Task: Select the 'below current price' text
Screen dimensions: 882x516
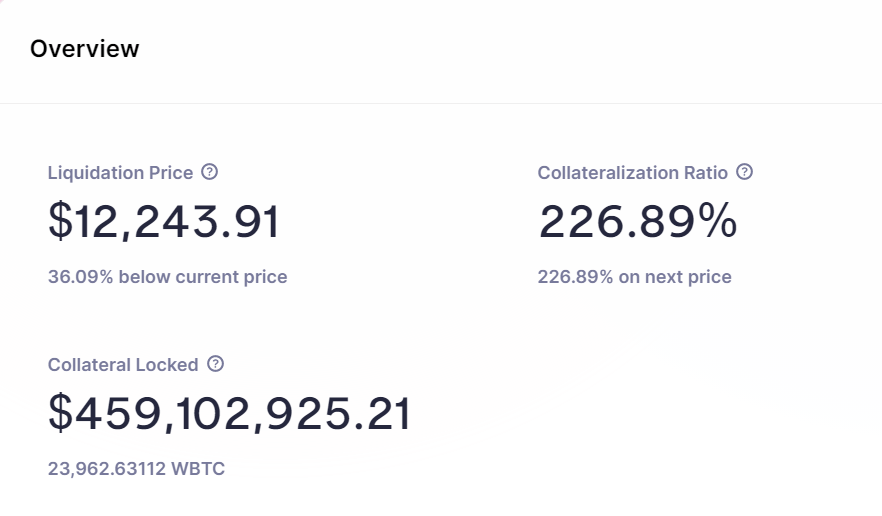Action: click(x=203, y=277)
